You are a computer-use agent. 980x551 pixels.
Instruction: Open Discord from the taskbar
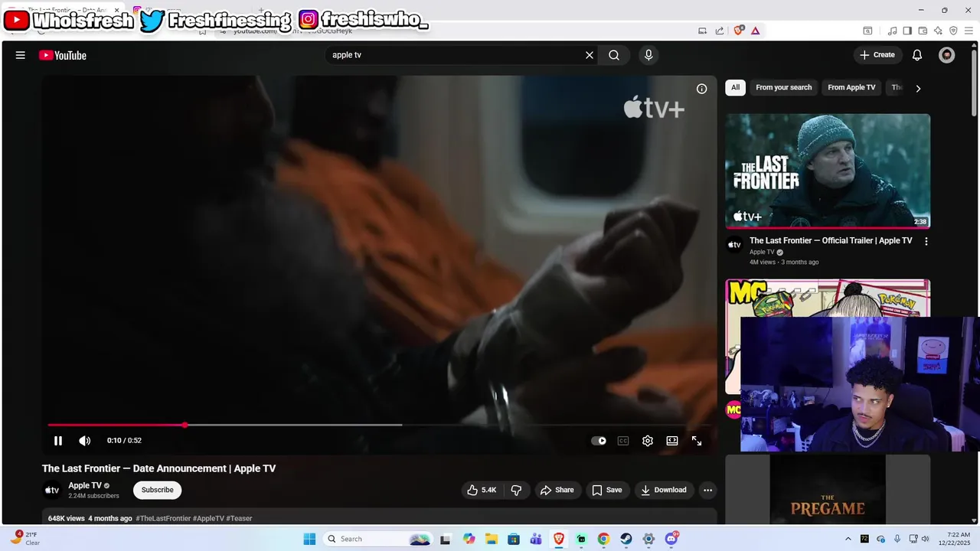pos(671,539)
